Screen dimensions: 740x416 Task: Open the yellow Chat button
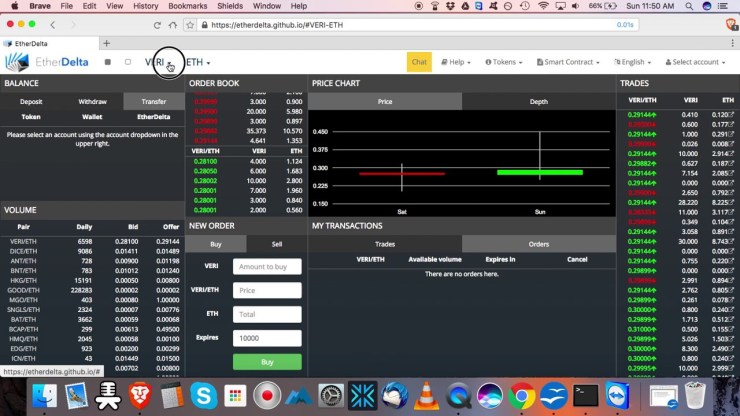tap(419, 62)
